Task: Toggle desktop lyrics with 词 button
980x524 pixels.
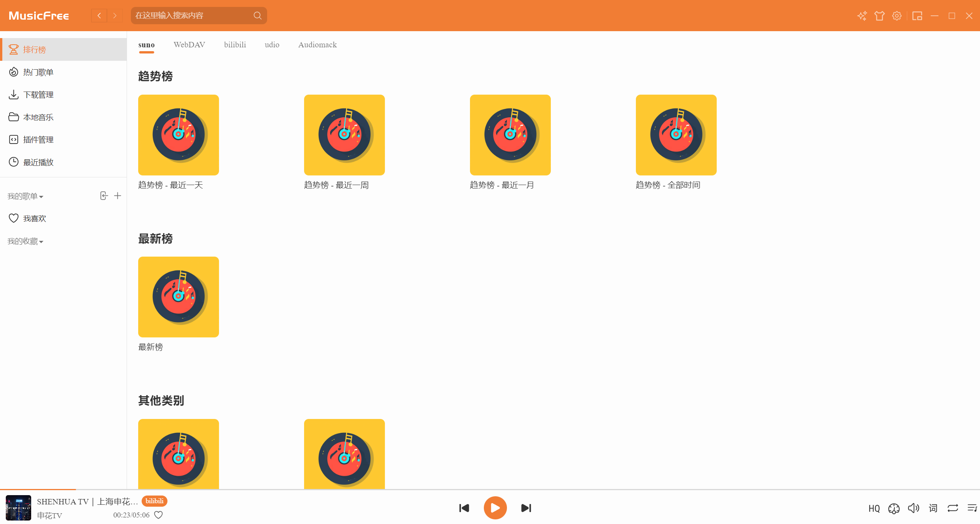Action: click(933, 508)
